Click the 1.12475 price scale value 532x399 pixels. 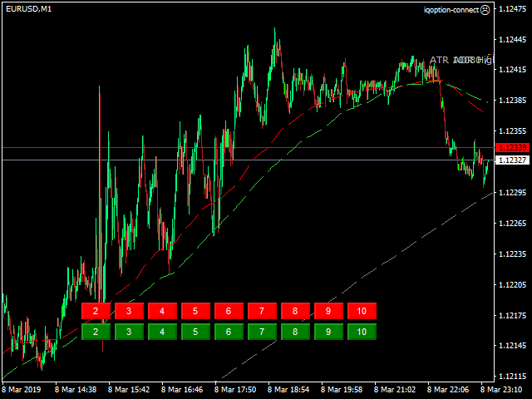(513, 9)
